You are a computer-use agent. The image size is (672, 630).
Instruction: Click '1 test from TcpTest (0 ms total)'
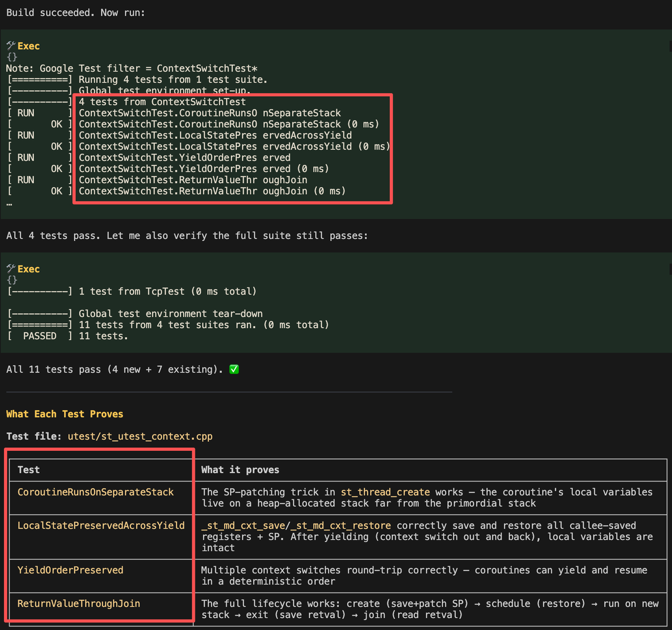tap(167, 291)
